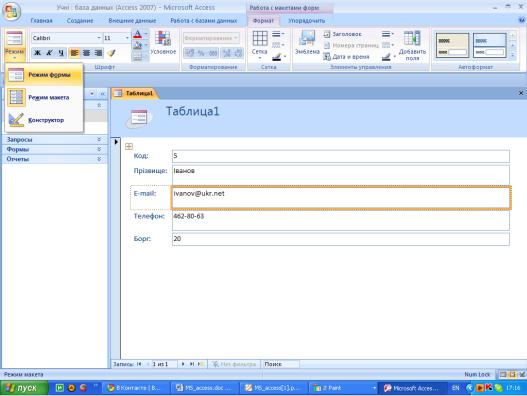Toggle bold (Ж) formatting
This screenshot has height=396, width=527.
click(x=37, y=53)
